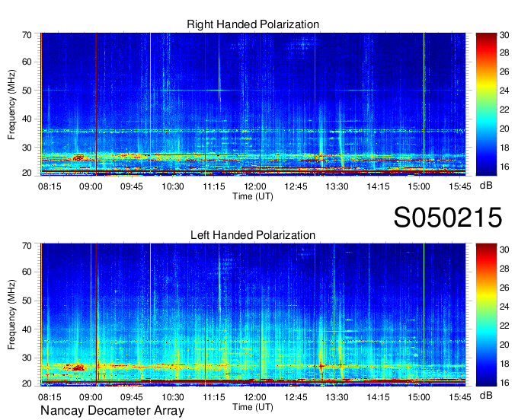Click the 08:15 time tick on top plot
Image resolution: width=518 pixels, height=420 pixels.
point(50,186)
